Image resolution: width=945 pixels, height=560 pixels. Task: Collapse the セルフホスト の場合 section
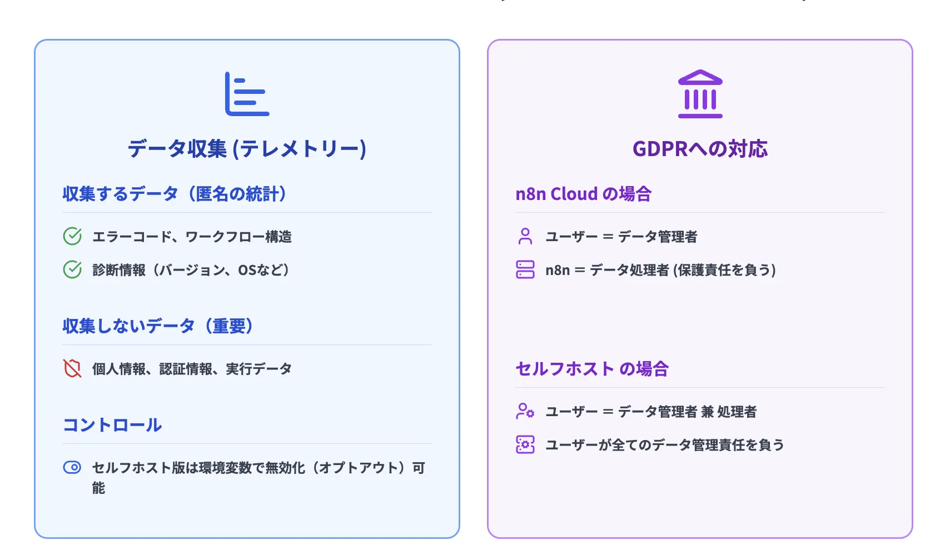coord(591,368)
